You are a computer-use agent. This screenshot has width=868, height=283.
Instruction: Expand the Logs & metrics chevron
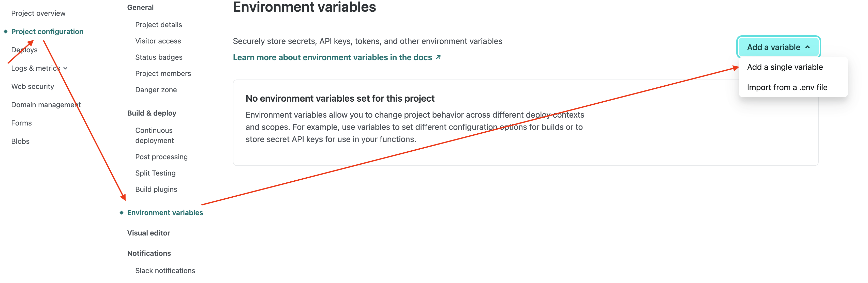[65, 68]
